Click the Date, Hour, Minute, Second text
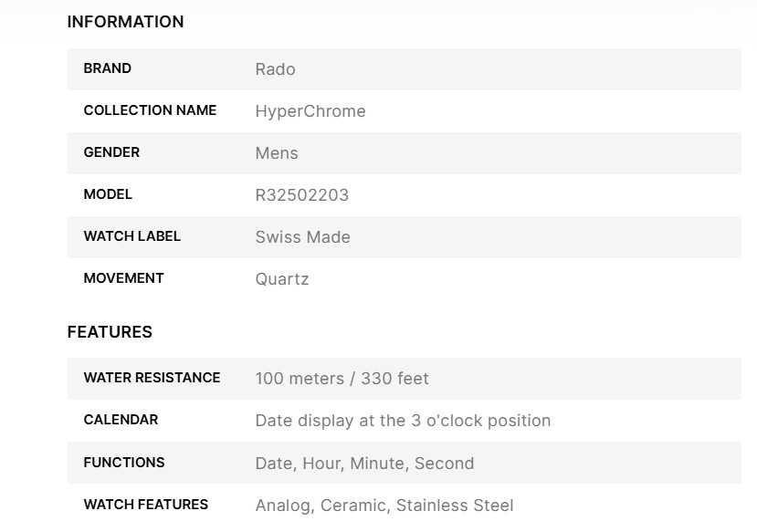The height and width of the screenshot is (532, 757). click(x=364, y=464)
